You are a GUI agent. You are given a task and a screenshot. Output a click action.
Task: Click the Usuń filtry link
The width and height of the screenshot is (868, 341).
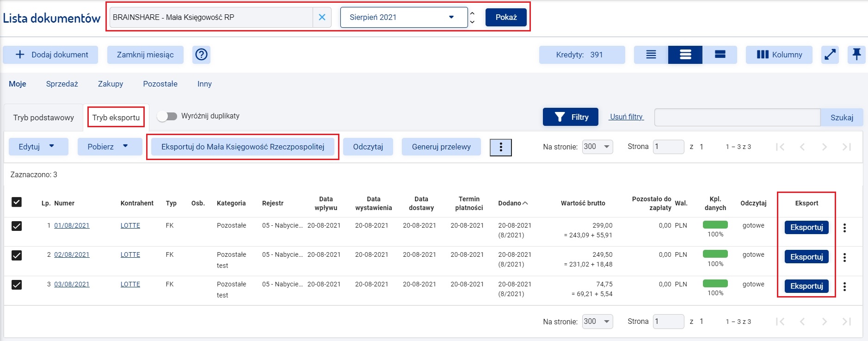coord(627,117)
